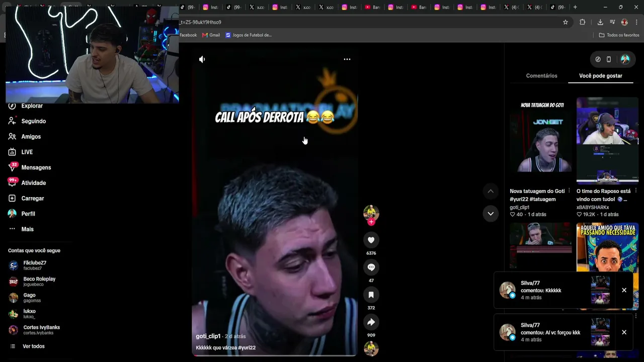Open a new browser tab

[x=575, y=7]
